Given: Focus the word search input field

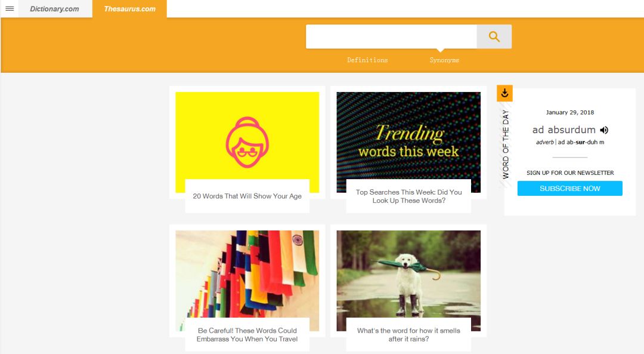Looking at the screenshot, I should click(391, 36).
